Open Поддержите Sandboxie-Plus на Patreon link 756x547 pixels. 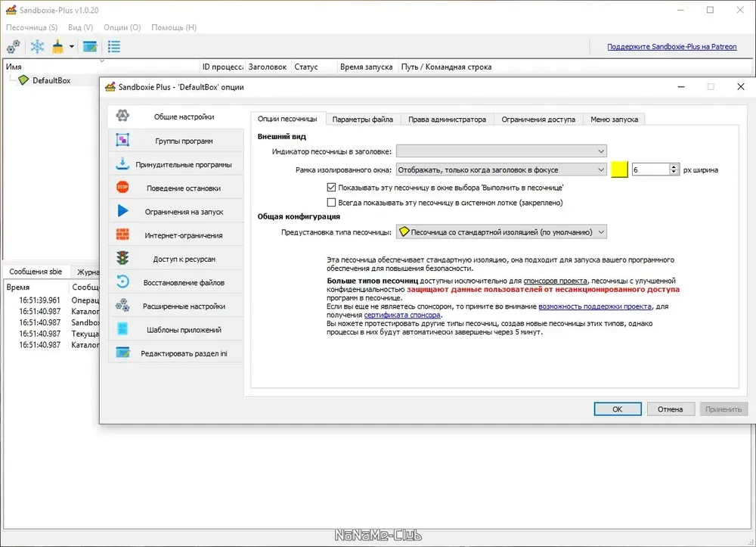tap(671, 47)
